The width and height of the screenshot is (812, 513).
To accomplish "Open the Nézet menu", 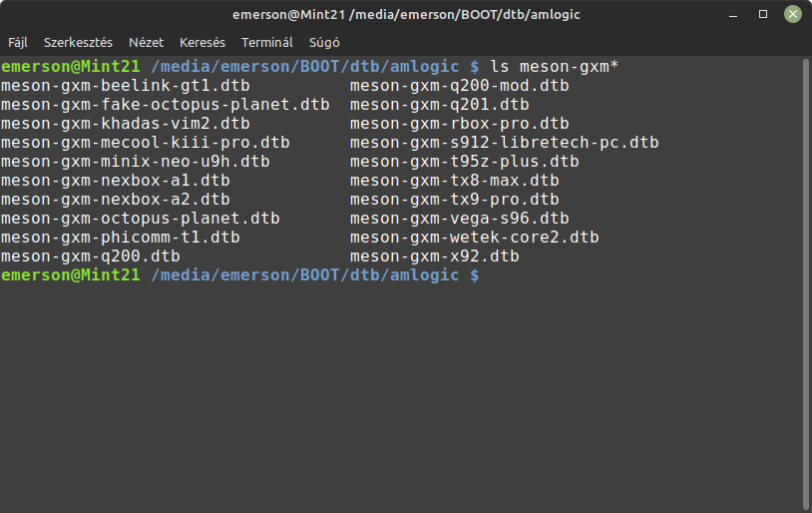I will point(146,43).
